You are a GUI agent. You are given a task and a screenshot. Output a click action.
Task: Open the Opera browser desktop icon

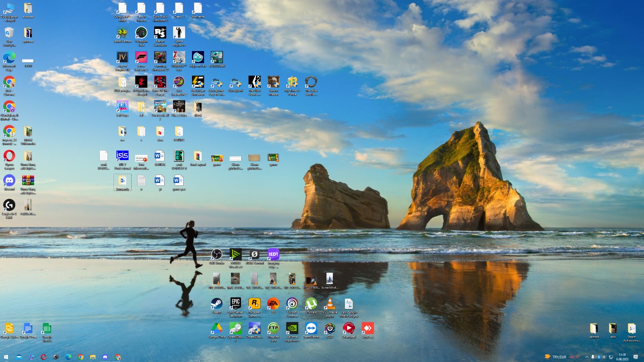click(9, 159)
